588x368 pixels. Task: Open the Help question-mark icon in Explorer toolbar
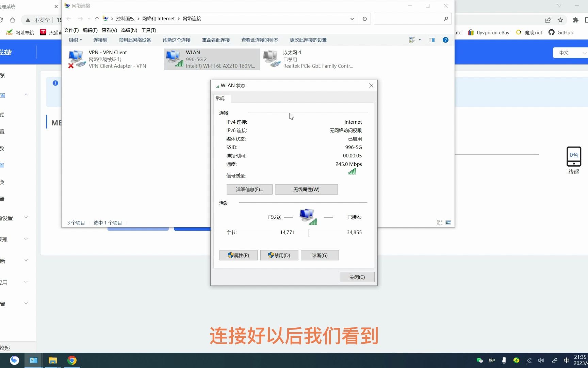click(445, 40)
